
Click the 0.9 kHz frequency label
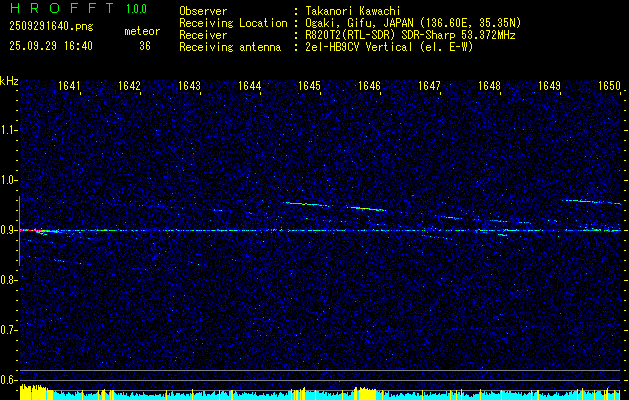8,230
